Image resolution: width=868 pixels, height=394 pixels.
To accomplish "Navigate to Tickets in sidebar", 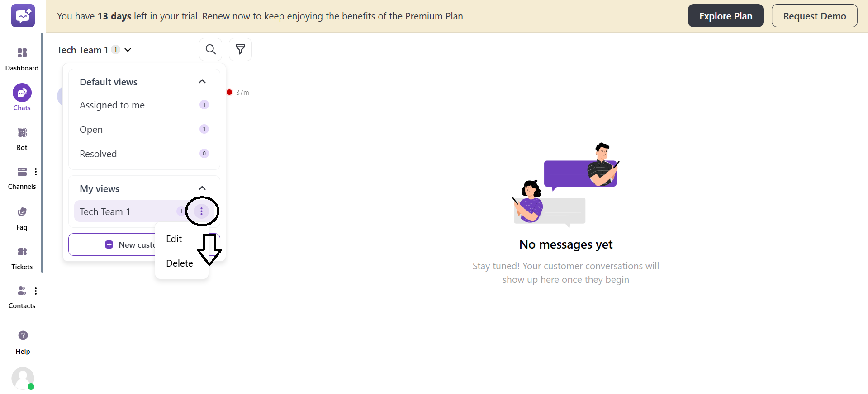I will (22, 252).
